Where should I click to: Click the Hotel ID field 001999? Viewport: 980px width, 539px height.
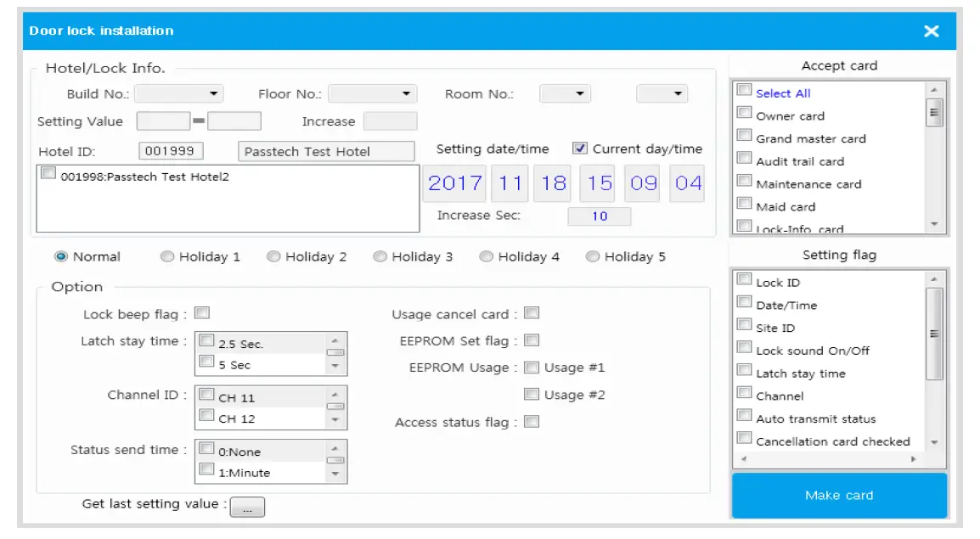[x=171, y=151]
